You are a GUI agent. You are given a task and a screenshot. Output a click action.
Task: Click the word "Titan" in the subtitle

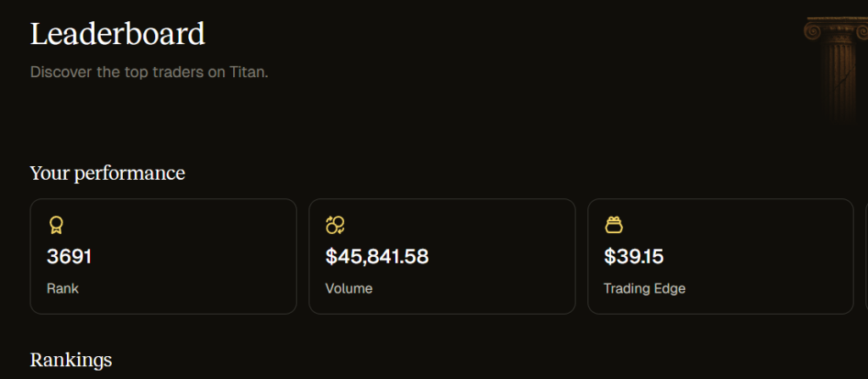248,72
